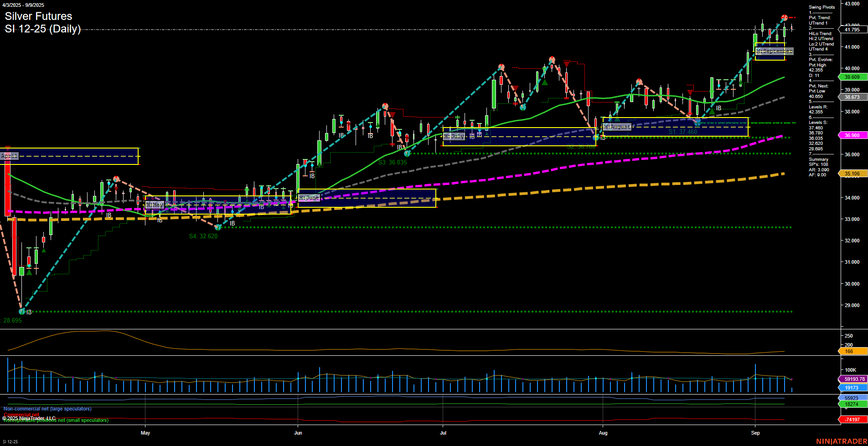The width and height of the screenshot is (868, 446).
Task: Toggle the Commercial net legend entry
Action: coord(21,415)
